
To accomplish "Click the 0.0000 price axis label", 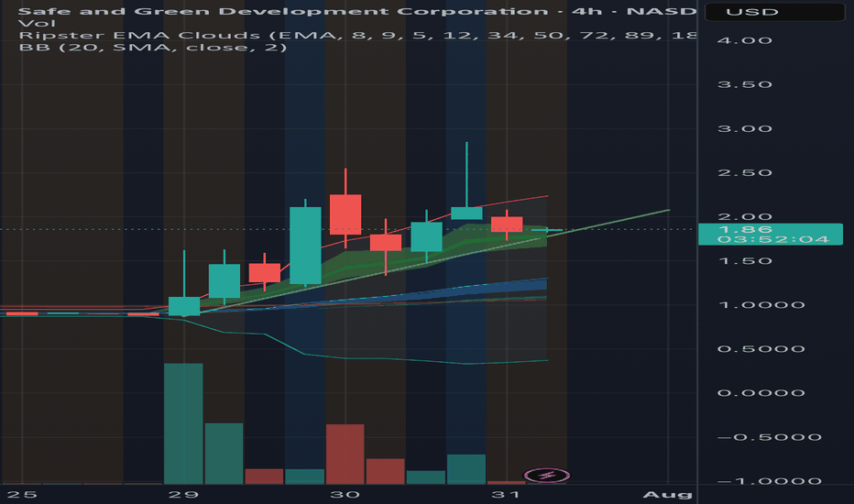I will pyautogui.click(x=761, y=393).
